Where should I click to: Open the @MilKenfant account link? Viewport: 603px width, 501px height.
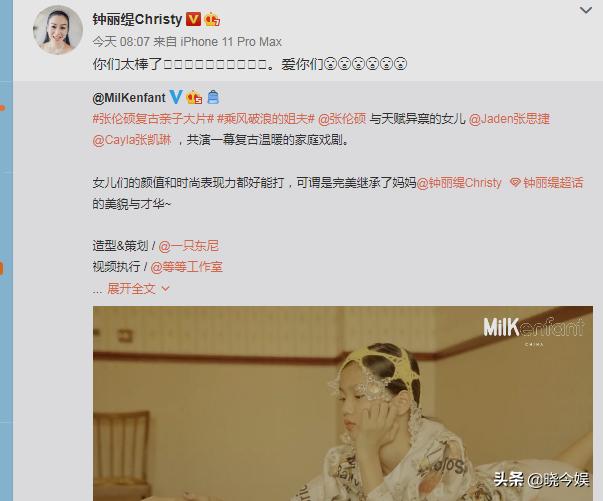click(129, 98)
